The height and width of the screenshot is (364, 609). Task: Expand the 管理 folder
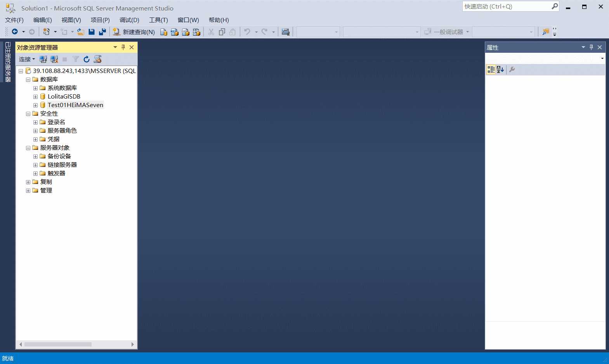(28, 191)
